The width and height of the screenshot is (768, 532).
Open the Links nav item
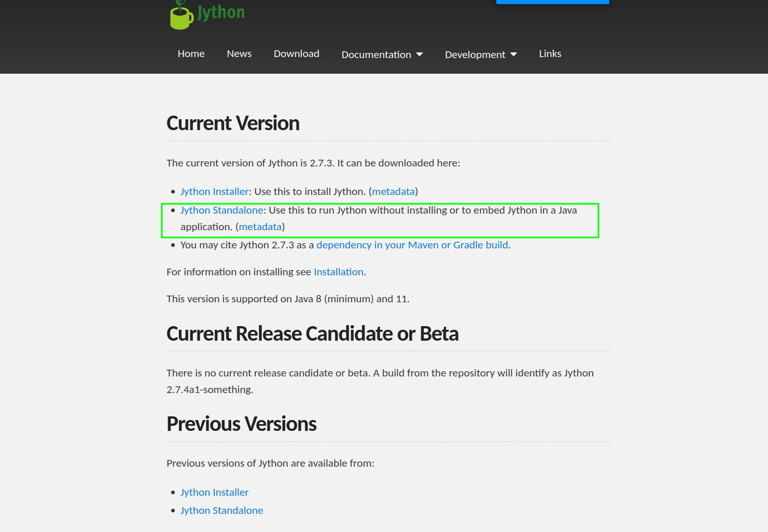coord(550,54)
